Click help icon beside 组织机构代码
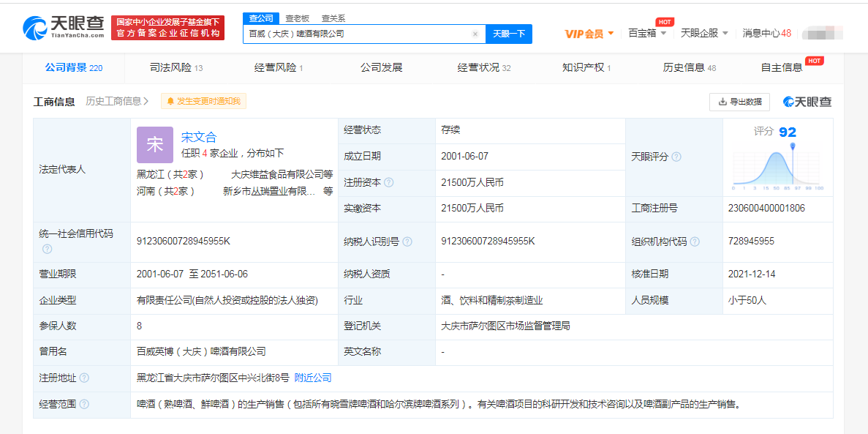 pos(695,242)
